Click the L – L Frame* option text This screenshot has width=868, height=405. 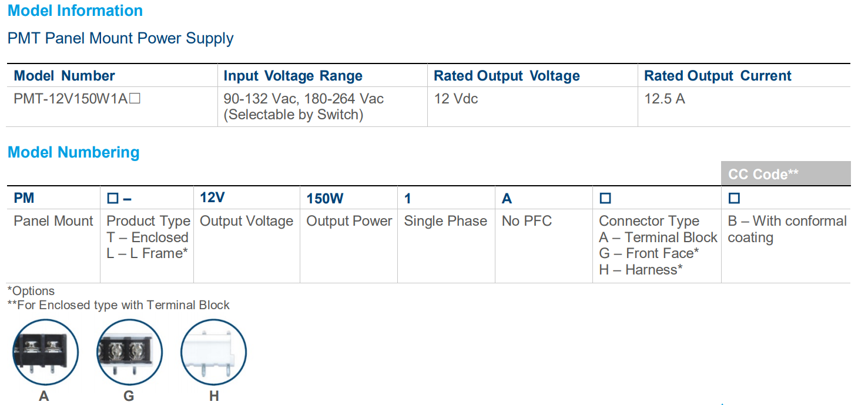coord(147,253)
